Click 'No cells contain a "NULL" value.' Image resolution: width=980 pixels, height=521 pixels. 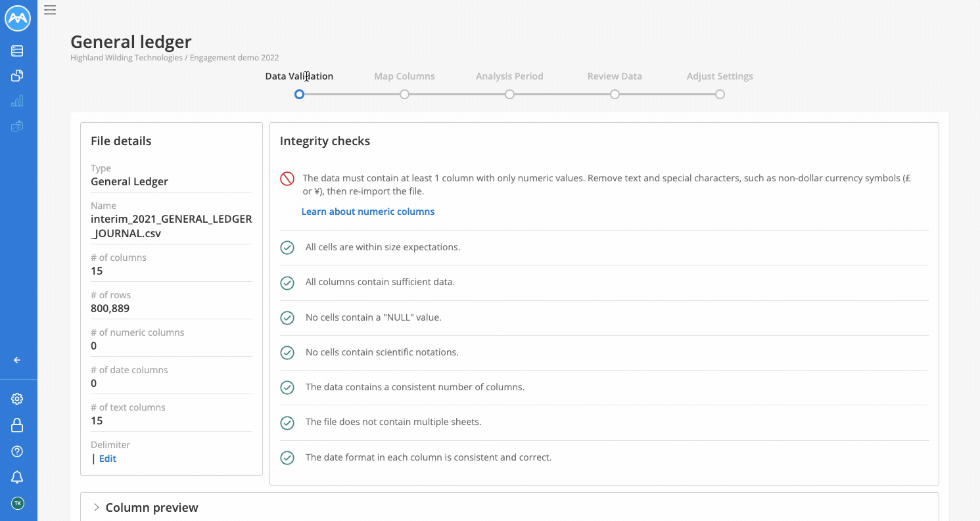pos(373,317)
